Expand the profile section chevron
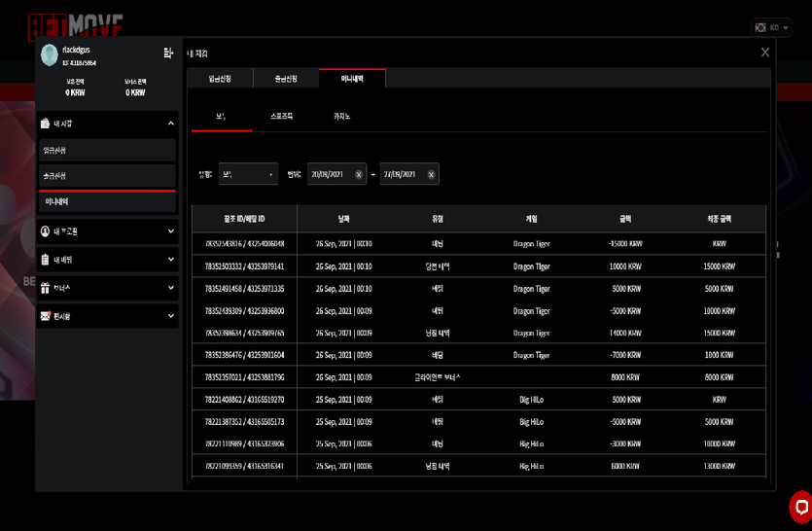The image size is (812, 531). click(x=171, y=231)
